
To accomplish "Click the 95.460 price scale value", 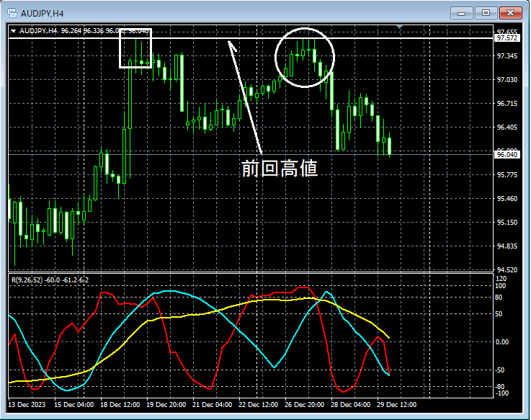I will (x=507, y=199).
